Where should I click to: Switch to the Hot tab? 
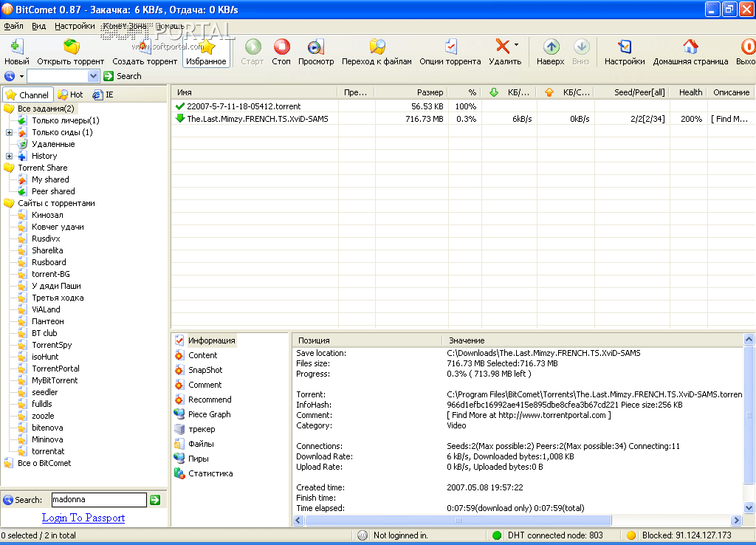(x=70, y=95)
